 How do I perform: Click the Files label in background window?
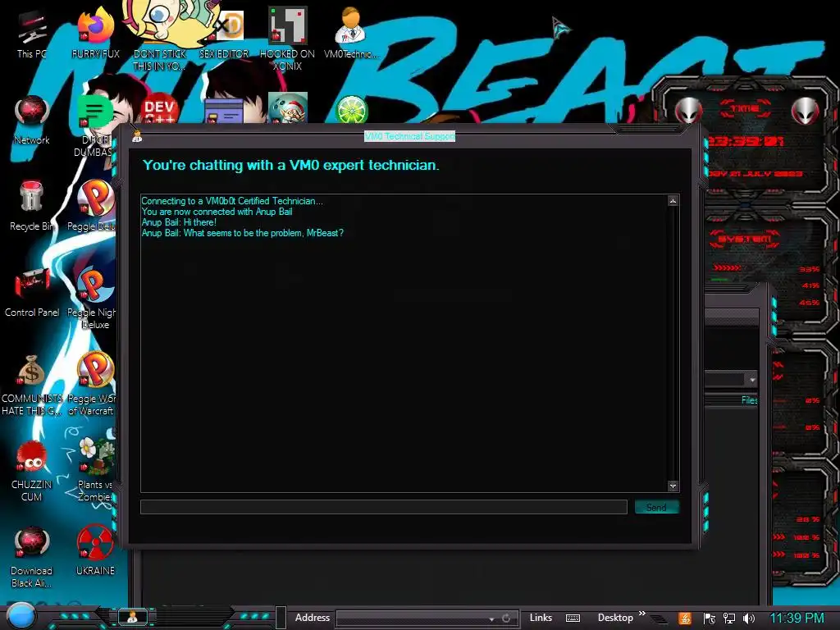point(750,400)
